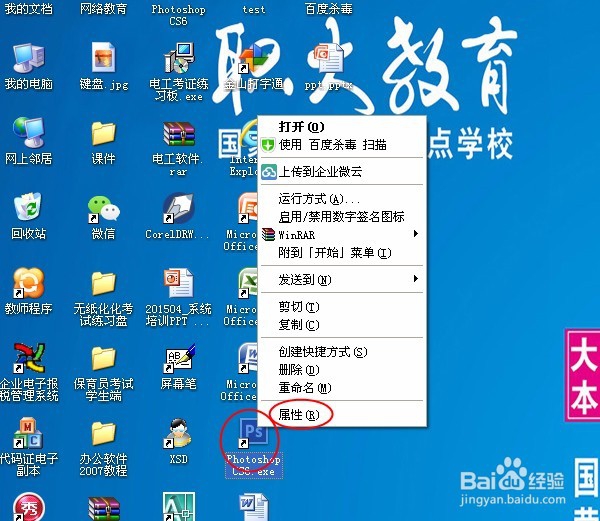Click the 回收站 recycle bin icon
Screen dimensions: 600x521
pos(28,207)
